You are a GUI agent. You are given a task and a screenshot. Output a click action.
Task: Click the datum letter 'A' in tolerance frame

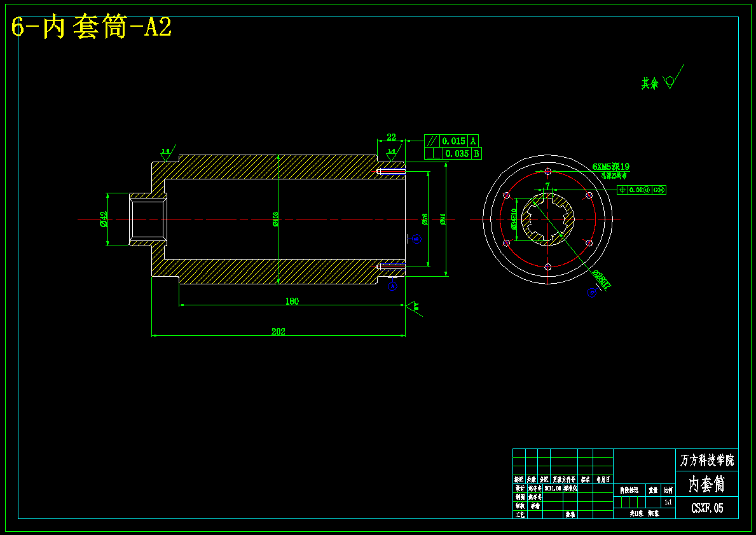[x=473, y=141]
